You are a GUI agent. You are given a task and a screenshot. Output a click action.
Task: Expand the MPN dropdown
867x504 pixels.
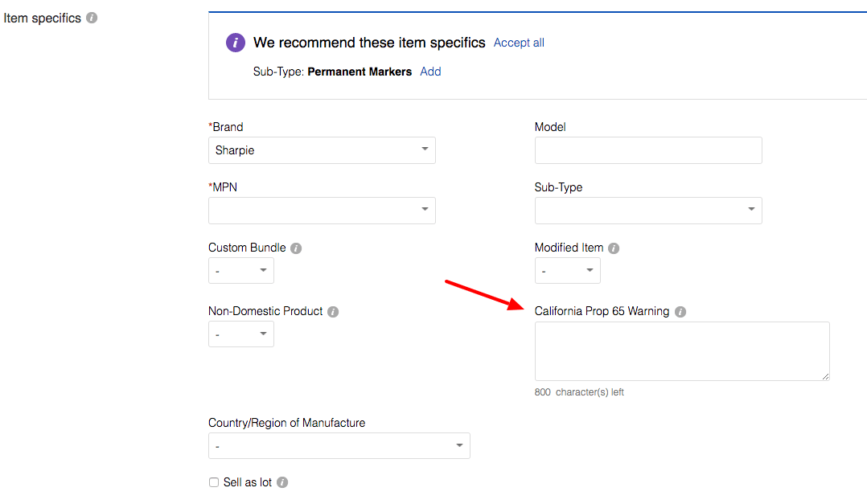pyautogui.click(x=425, y=210)
